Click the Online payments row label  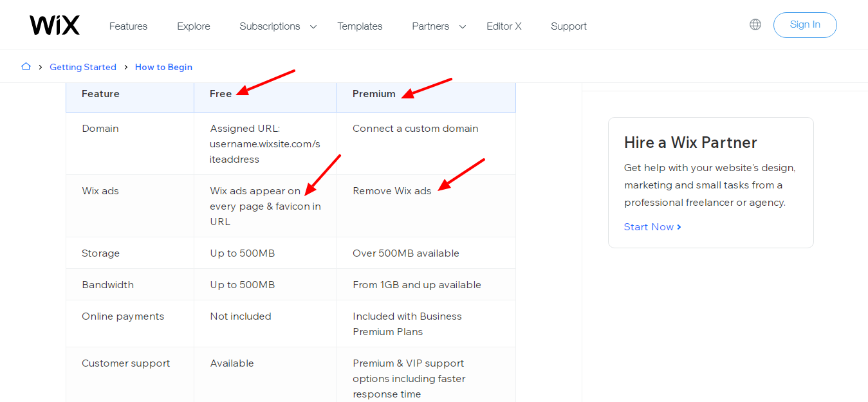[122, 316]
